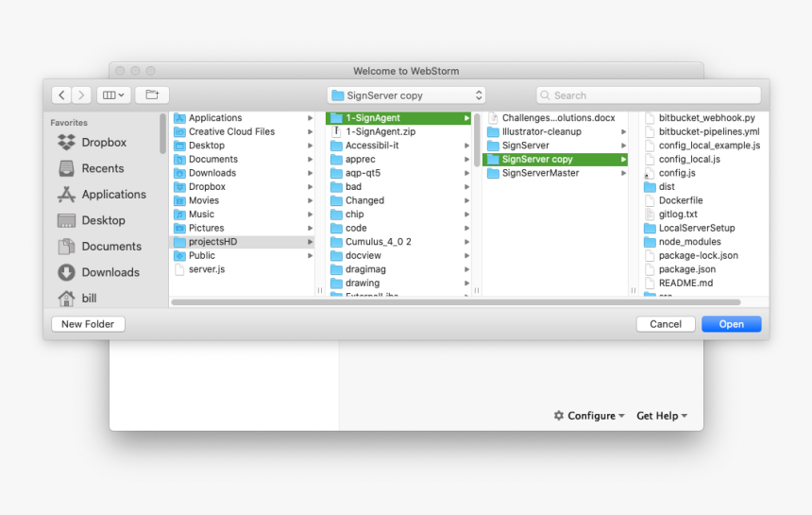Select the Creative Cloud Files folder
Viewport: 812px width, 515px height.
[x=244, y=131]
